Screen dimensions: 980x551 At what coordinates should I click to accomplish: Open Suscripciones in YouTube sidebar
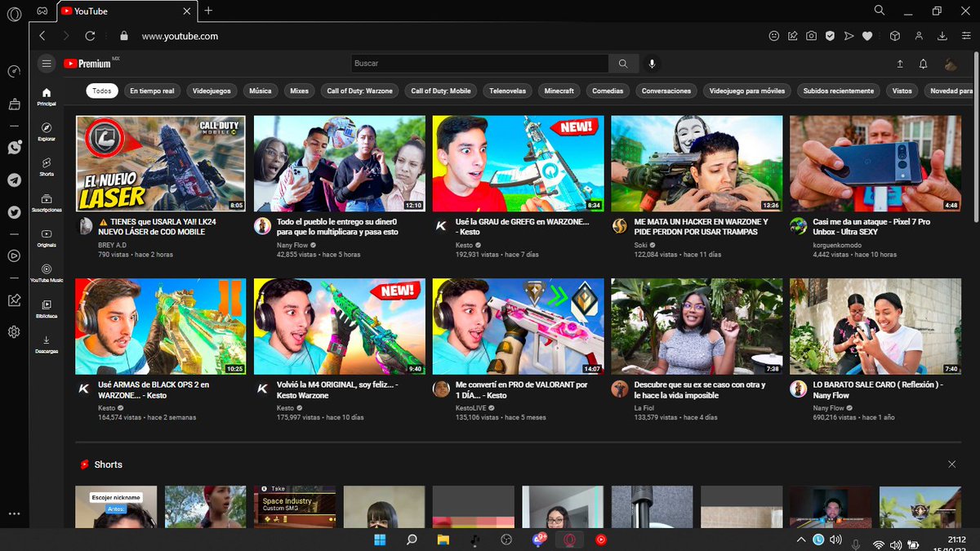point(47,202)
